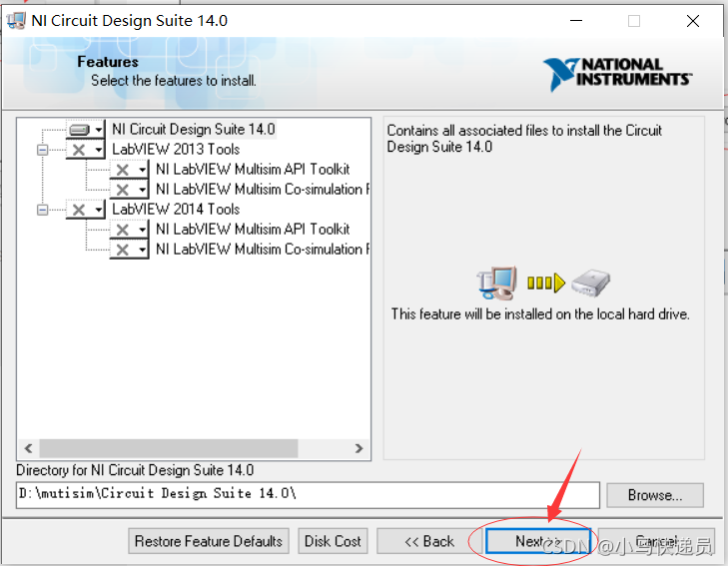Open install-state dropdown for NI Circuit Design Suite 14.0

[86, 130]
